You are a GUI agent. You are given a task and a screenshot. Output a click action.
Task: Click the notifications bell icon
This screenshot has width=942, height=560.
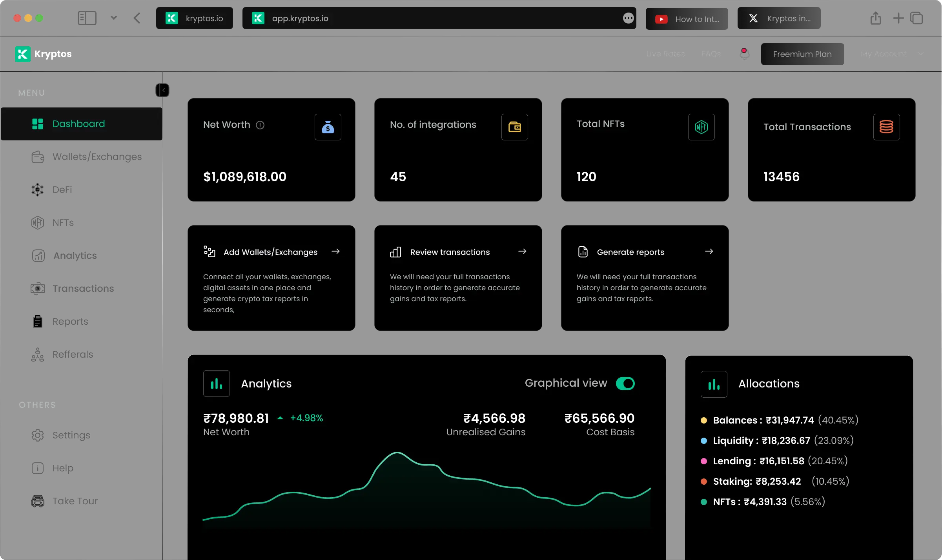tap(744, 54)
